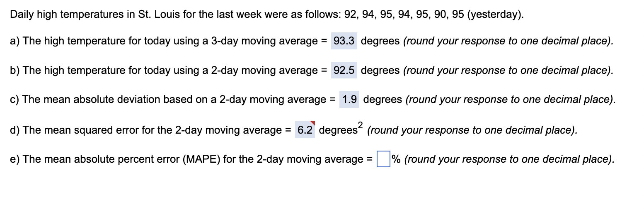The width and height of the screenshot is (644, 210).
Task: Select the 92.5 answer field in part b
Action: coord(344,71)
